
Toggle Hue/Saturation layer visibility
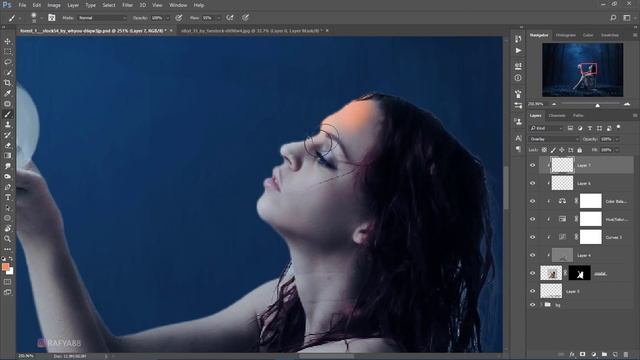[532, 219]
